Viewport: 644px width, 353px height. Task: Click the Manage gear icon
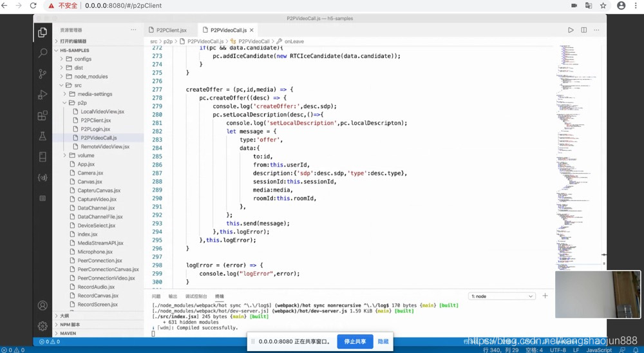[43, 326]
